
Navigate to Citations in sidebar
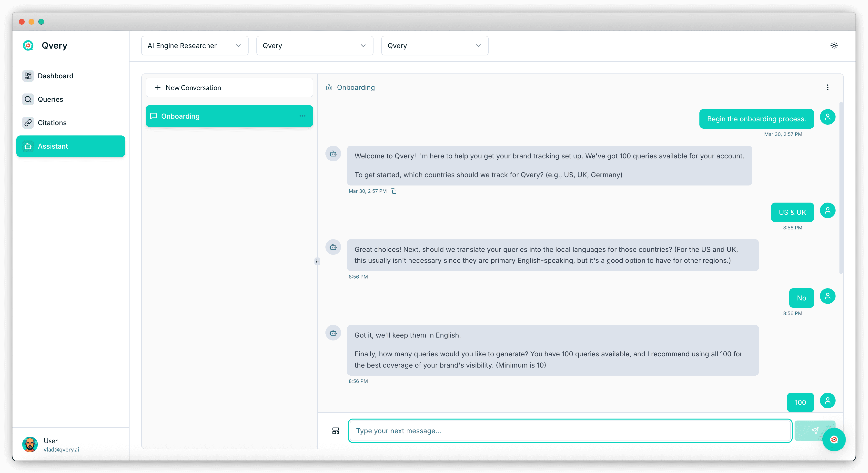tap(52, 123)
